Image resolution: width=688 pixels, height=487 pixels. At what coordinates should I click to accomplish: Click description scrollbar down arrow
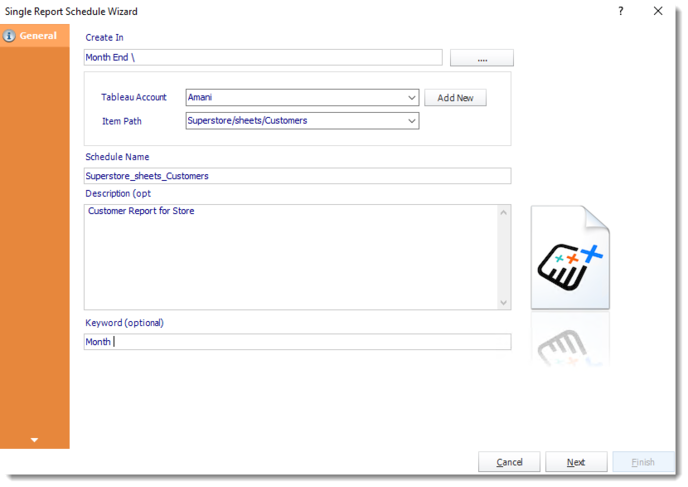504,303
